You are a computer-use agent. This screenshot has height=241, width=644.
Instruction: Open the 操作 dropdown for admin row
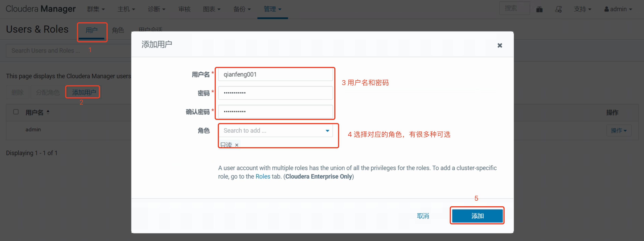(x=618, y=130)
